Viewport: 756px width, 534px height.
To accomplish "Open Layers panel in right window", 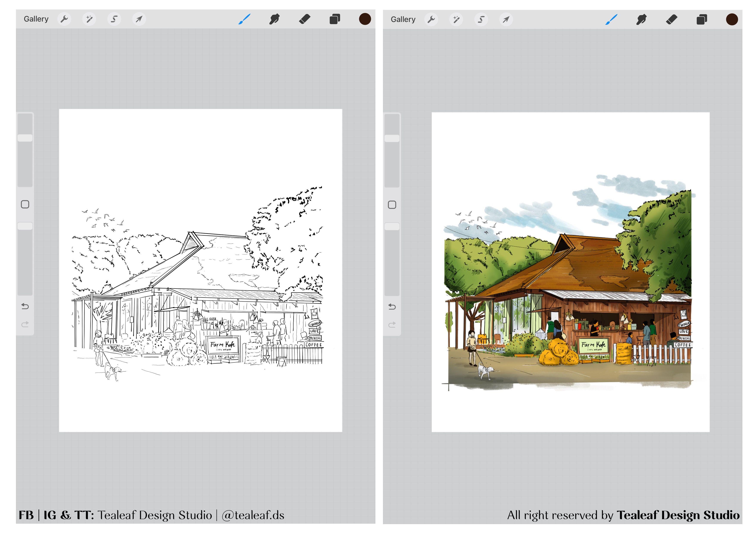I will pos(702,19).
